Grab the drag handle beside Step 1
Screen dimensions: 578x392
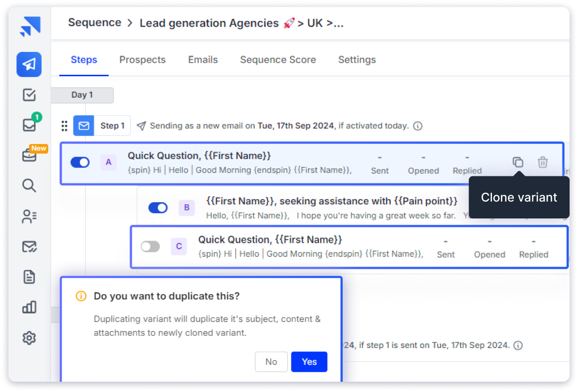click(x=65, y=126)
